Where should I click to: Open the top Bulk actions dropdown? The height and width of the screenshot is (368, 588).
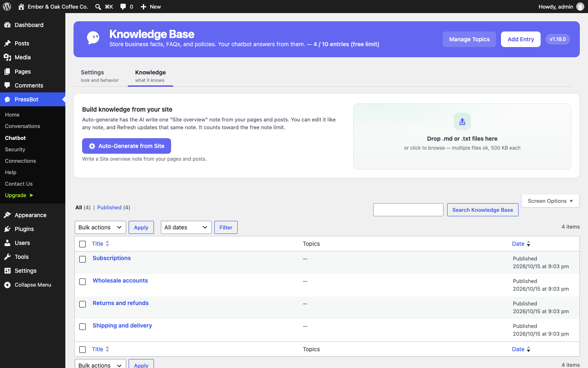(x=100, y=227)
